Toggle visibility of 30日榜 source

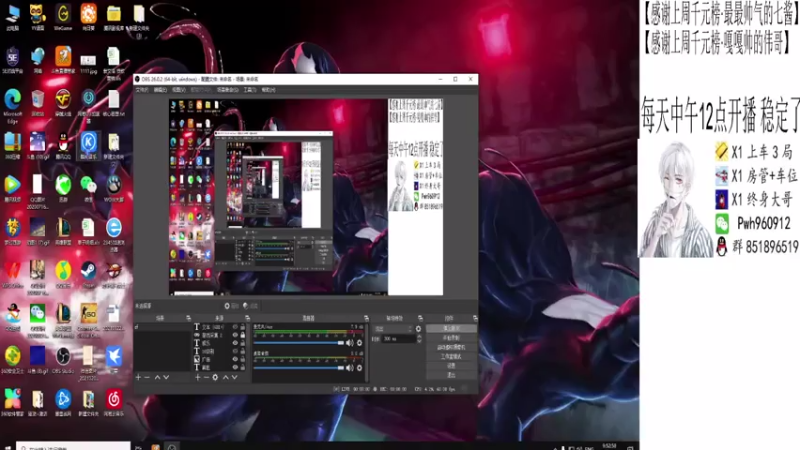tap(235, 352)
